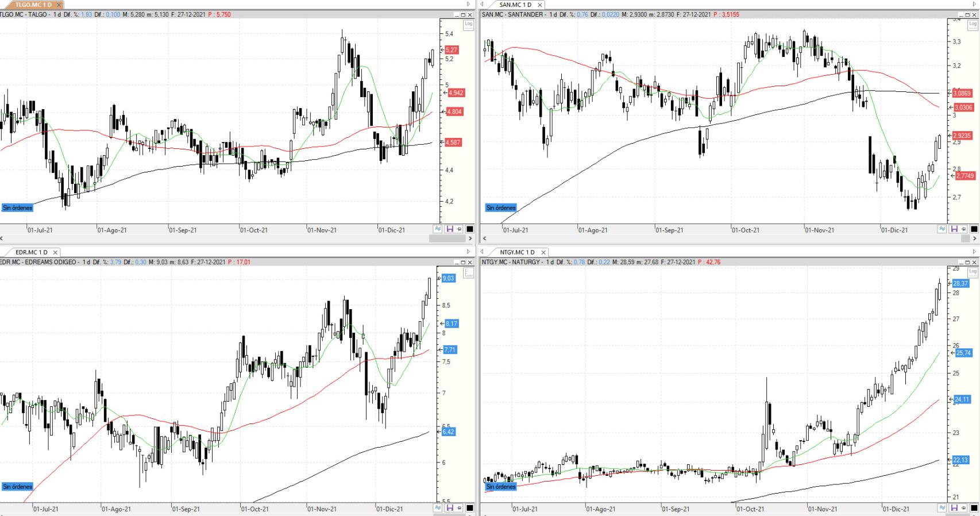Click Sin órdenes label on TALGO chart
Image resolution: width=980 pixels, height=516 pixels.
click(17, 208)
